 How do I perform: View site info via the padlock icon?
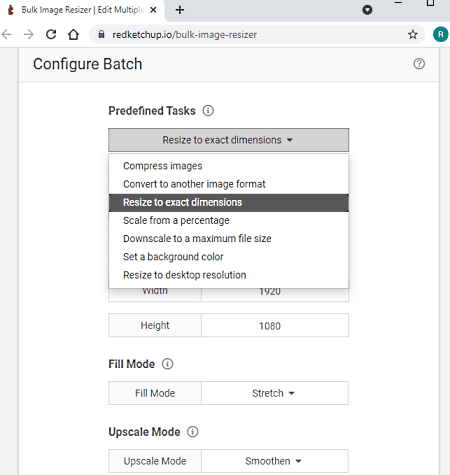pyautogui.click(x=101, y=34)
